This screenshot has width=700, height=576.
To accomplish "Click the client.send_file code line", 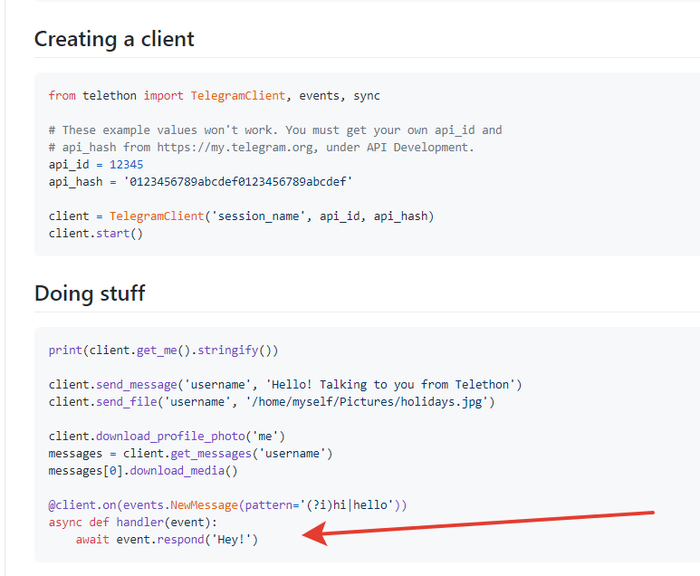I will [272, 402].
